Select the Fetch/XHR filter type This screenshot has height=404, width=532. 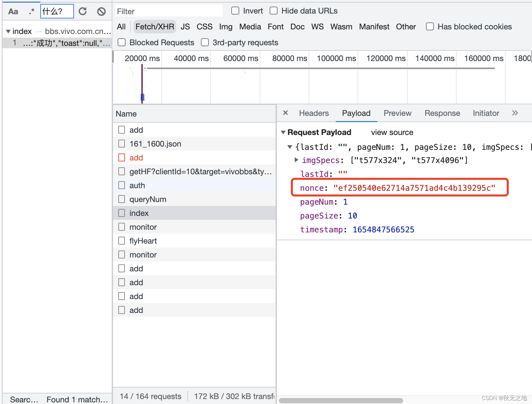(155, 27)
